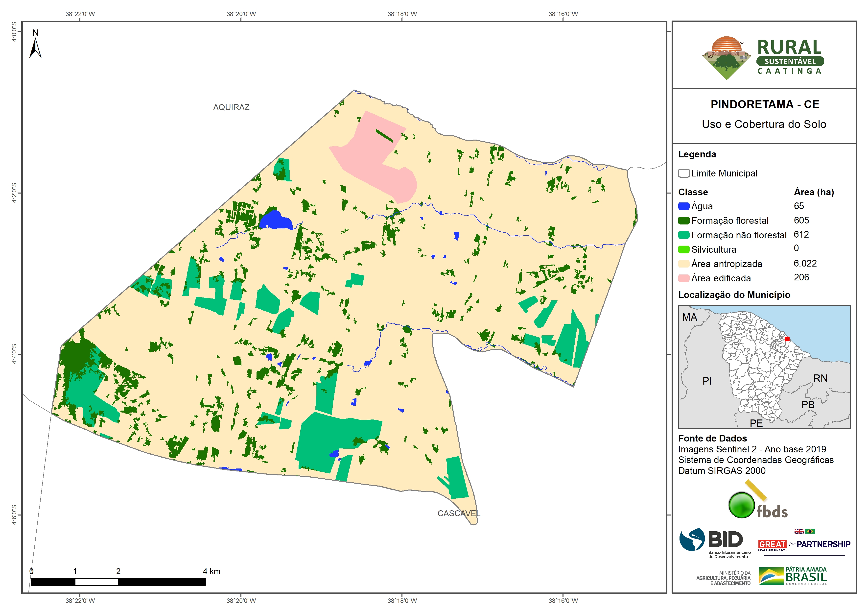Click the blue Água legend swatch
The image size is (868, 614).
coord(683,206)
